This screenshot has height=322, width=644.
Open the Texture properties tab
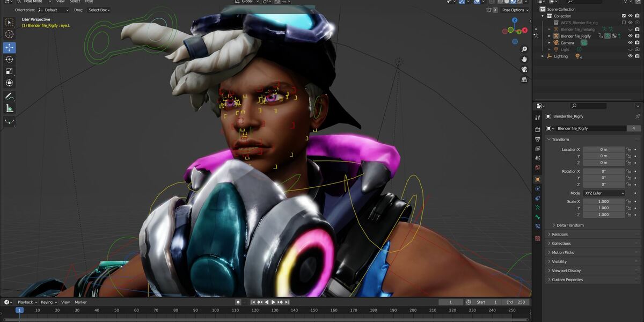pyautogui.click(x=538, y=238)
